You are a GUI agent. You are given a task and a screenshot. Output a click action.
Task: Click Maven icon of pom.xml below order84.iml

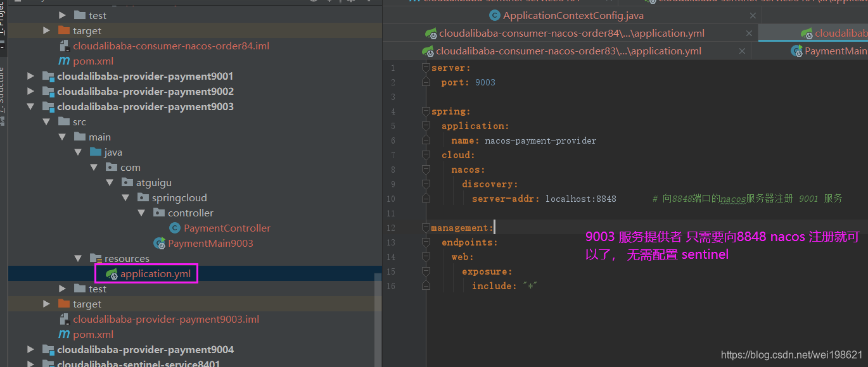[x=64, y=61]
